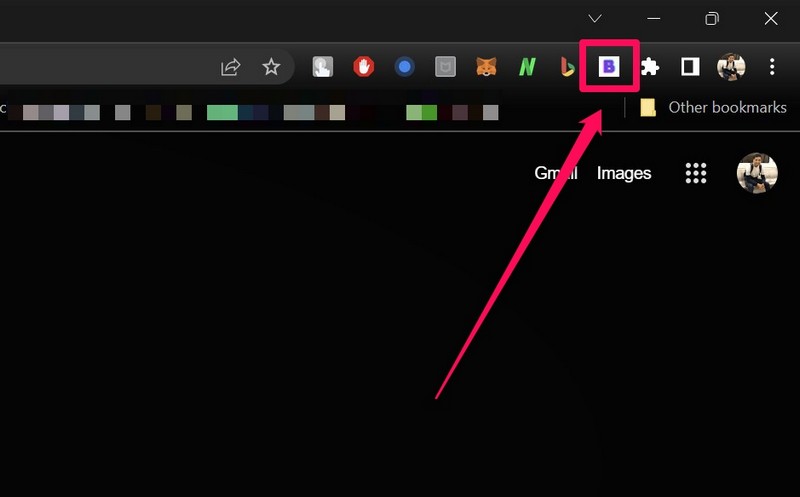Open the Extensions puzzle piece menu

click(x=649, y=66)
